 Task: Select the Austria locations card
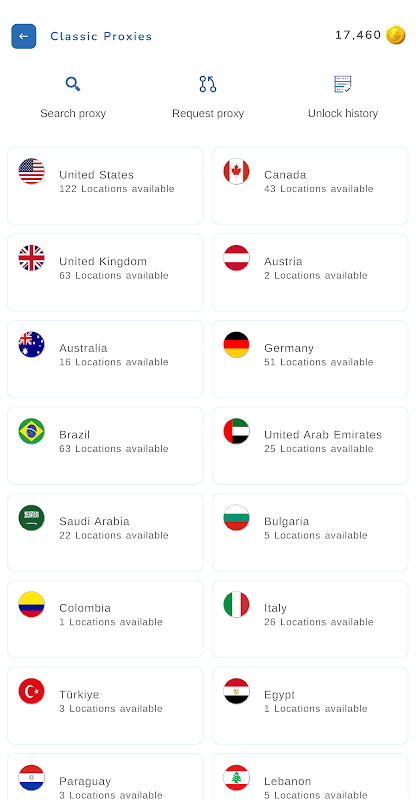[x=310, y=272]
